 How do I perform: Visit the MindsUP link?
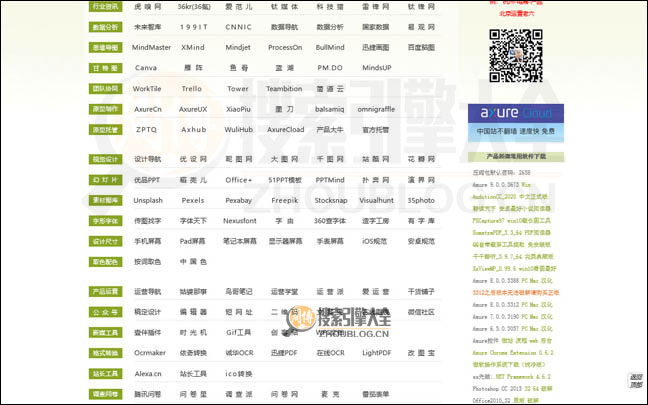[376, 68]
